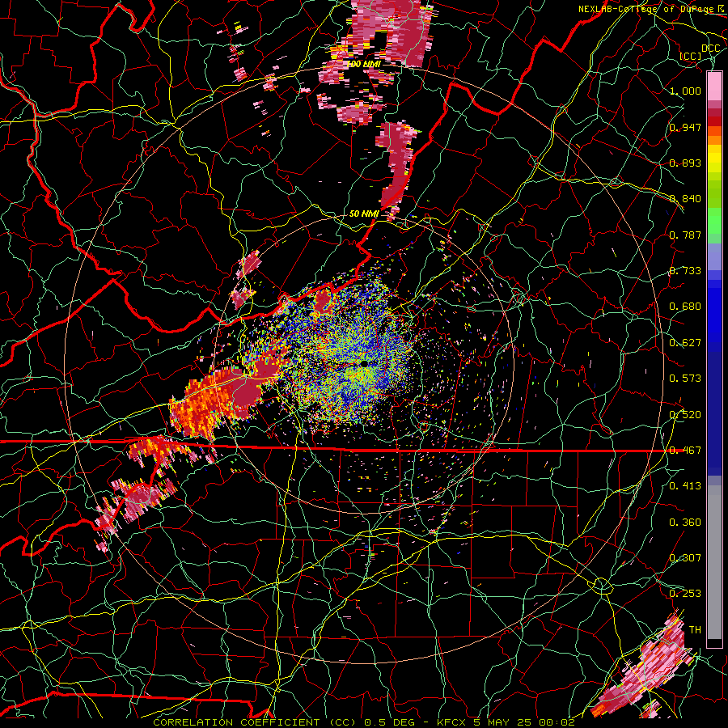Click the Correlation Coefficient KFCX title text

pyautogui.click(x=364, y=722)
